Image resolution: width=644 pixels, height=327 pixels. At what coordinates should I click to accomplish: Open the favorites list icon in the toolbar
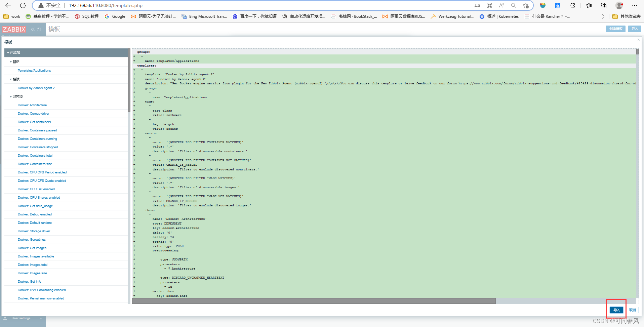pos(589,5)
